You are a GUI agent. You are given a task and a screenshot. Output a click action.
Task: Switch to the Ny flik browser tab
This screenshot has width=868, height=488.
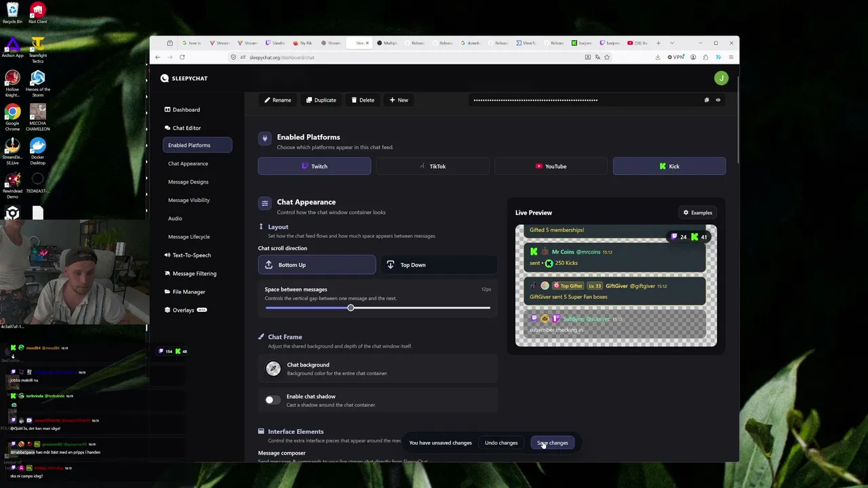304,43
